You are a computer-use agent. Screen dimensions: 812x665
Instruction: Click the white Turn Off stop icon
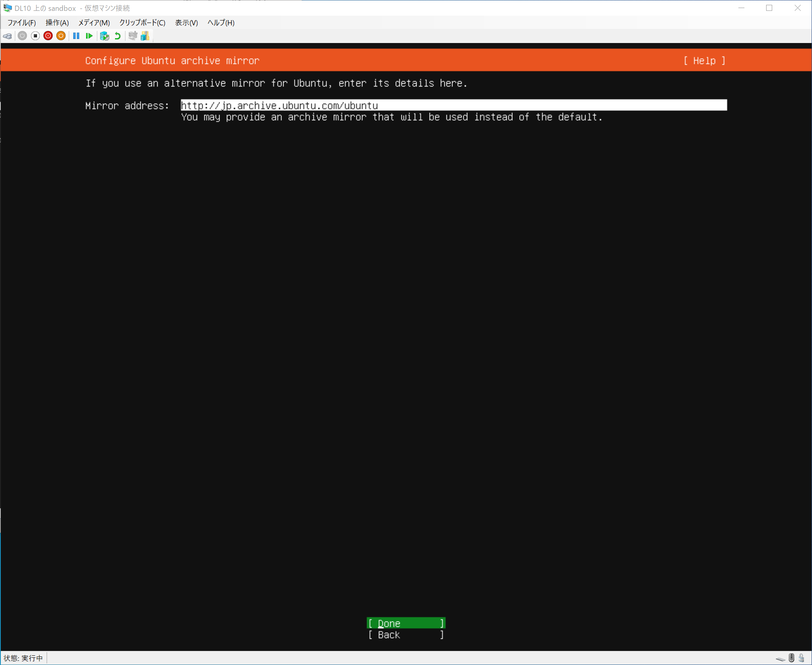pyautogui.click(x=35, y=36)
